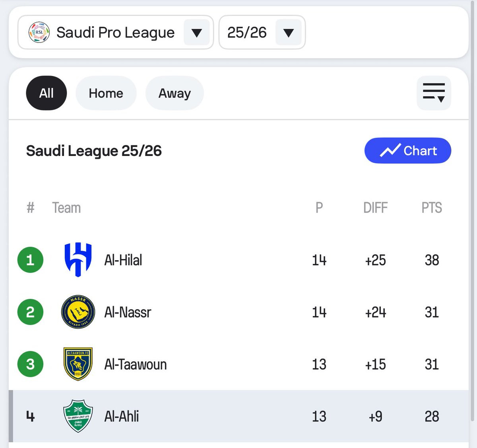Expand the 25/26 season dropdown arrow
Viewport: 477px width, 448px height.
coord(288,33)
